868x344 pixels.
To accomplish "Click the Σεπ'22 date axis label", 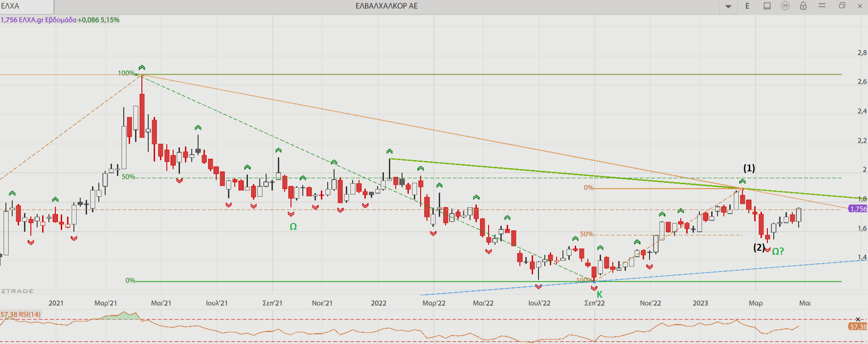I will coord(594,303).
